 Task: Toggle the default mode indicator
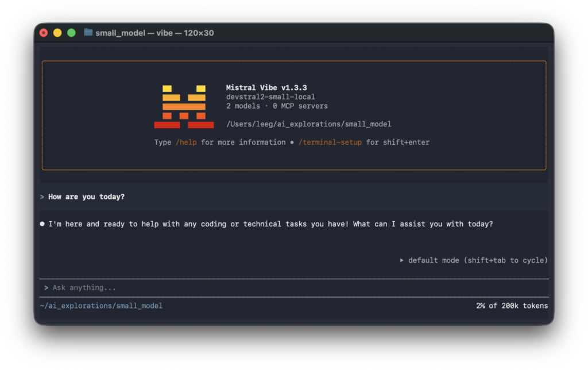pos(478,260)
